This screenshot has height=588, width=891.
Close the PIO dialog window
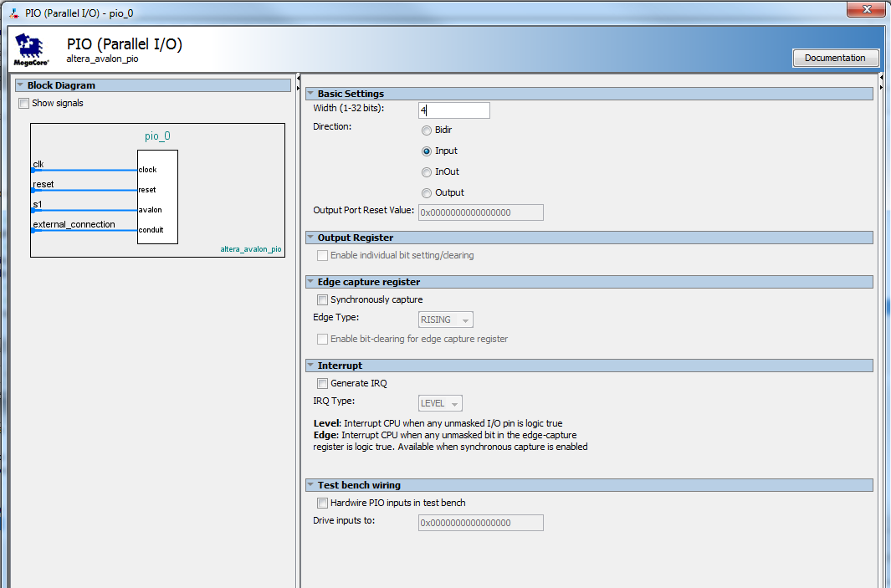pos(867,9)
